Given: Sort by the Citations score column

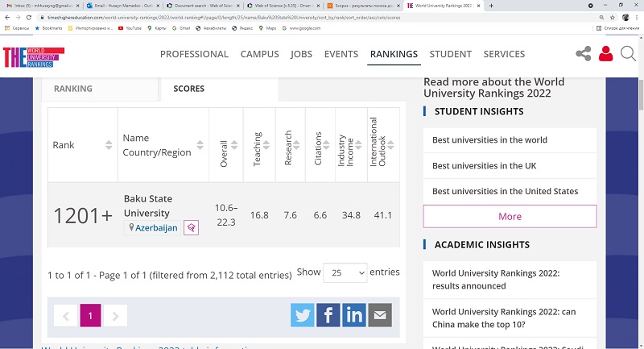Looking at the screenshot, I should (319, 146).
